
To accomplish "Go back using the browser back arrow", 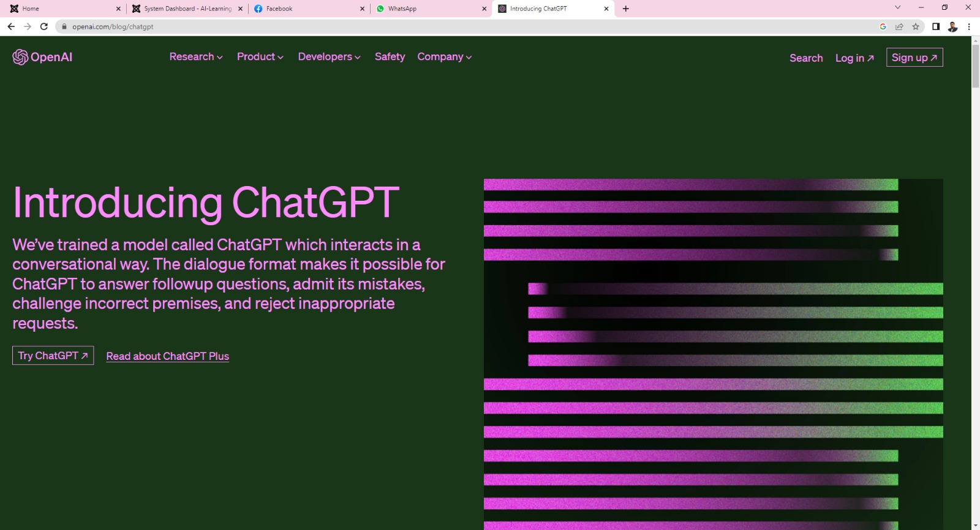I will coord(11,26).
